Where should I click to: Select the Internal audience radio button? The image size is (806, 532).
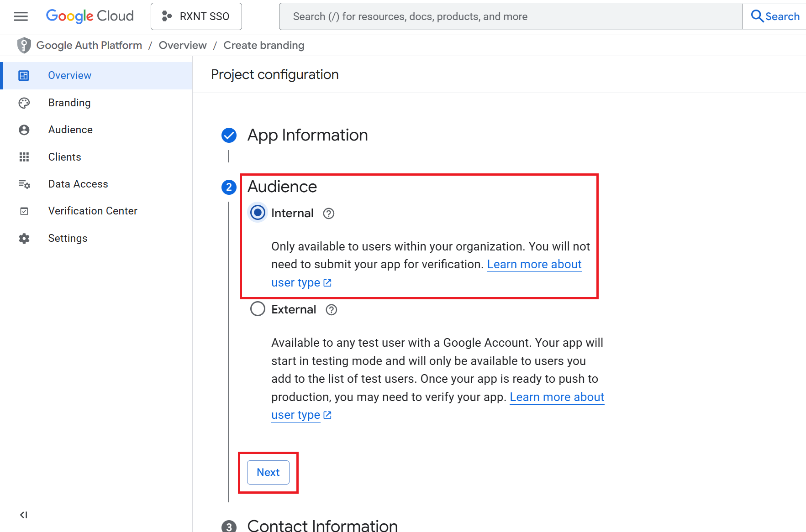258,213
